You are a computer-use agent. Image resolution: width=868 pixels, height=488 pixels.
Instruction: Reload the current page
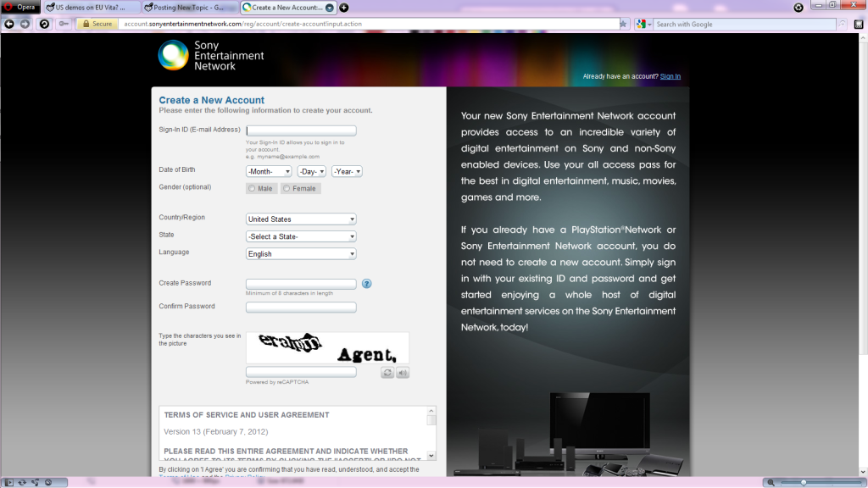pos(44,24)
